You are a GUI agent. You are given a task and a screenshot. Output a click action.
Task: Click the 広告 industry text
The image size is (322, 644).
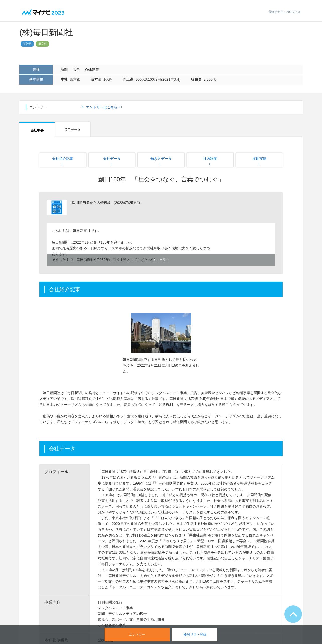click(x=76, y=69)
